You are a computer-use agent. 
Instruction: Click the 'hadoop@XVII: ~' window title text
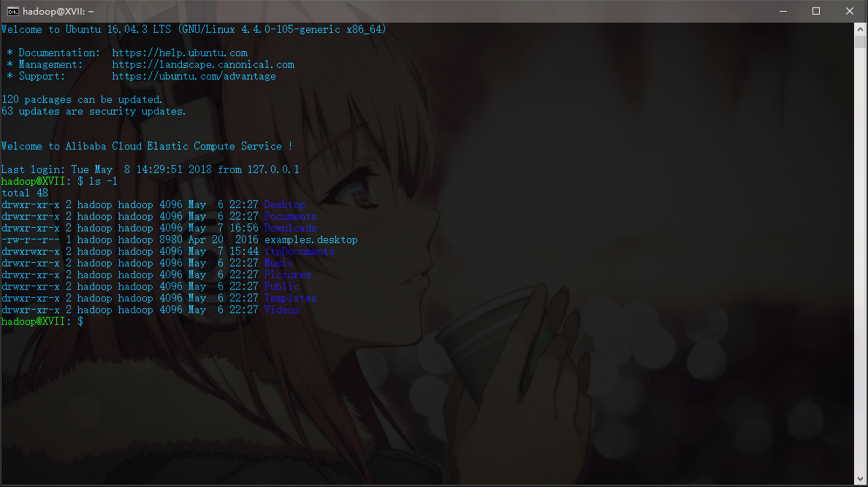pyautogui.click(x=58, y=11)
